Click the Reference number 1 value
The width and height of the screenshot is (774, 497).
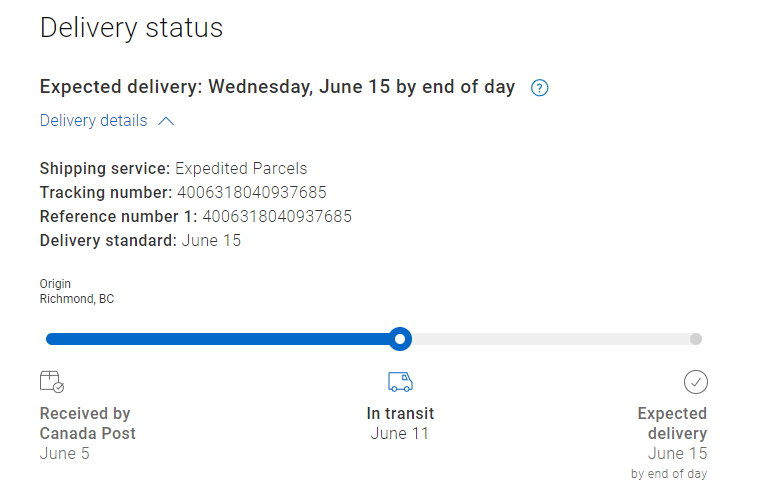click(x=277, y=216)
